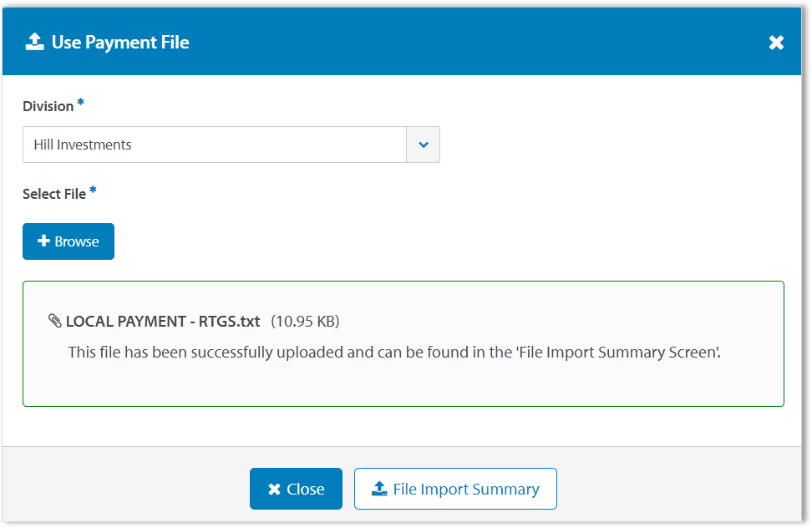Click the X icon inside the Close button
812x528 pixels.
tap(275, 489)
